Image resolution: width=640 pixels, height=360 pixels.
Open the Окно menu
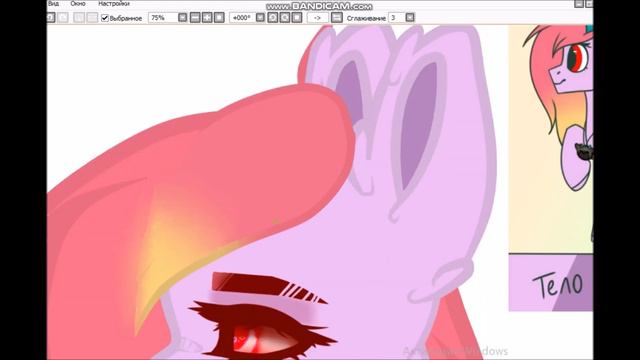point(78,4)
